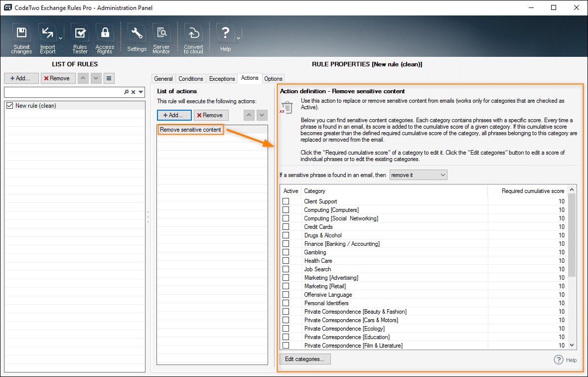Tick the Marketing [Advertising] checkbox
This screenshot has height=377, width=588.
[x=286, y=278]
